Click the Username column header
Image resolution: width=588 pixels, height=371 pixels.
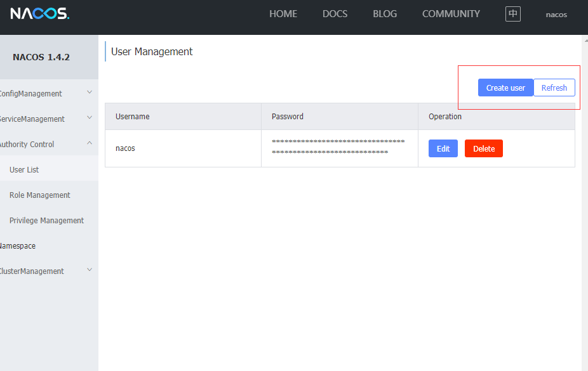coord(183,117)
